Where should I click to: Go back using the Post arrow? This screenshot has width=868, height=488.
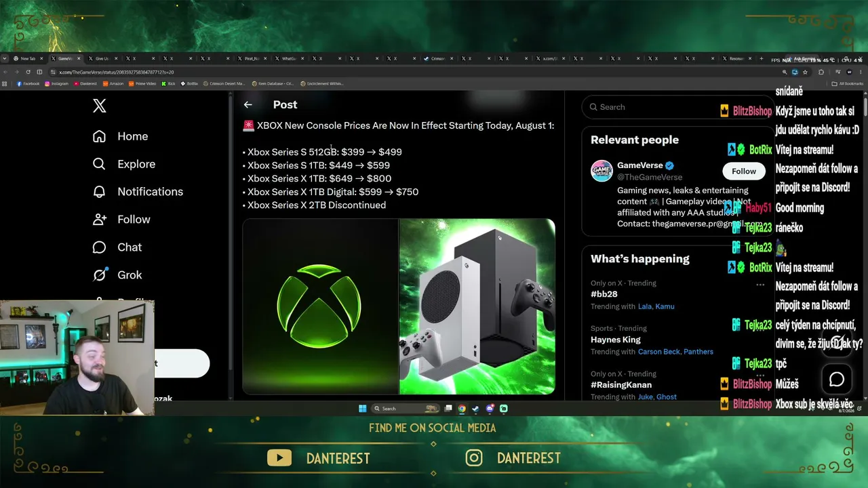pos(248,104)
